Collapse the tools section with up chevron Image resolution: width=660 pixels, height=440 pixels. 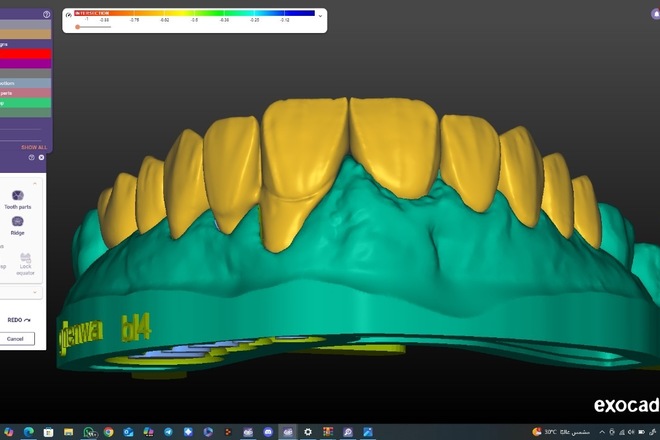pos(35,184)
